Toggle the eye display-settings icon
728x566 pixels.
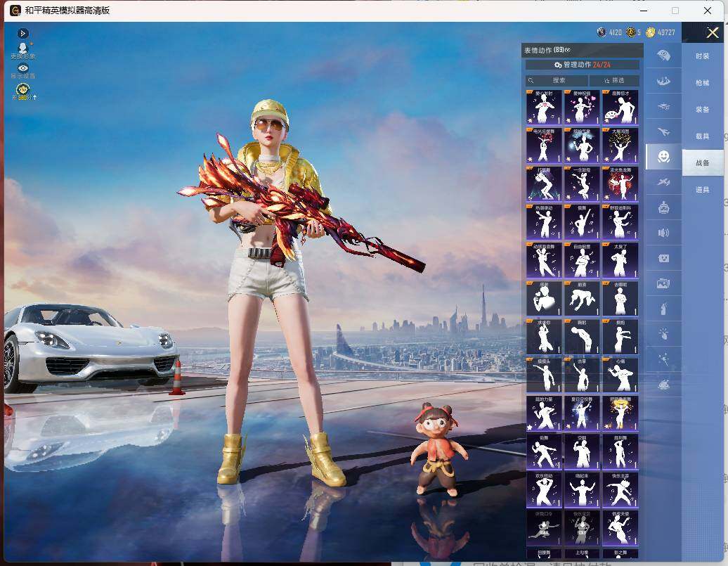pyautogui.click(x=22, y=67)
